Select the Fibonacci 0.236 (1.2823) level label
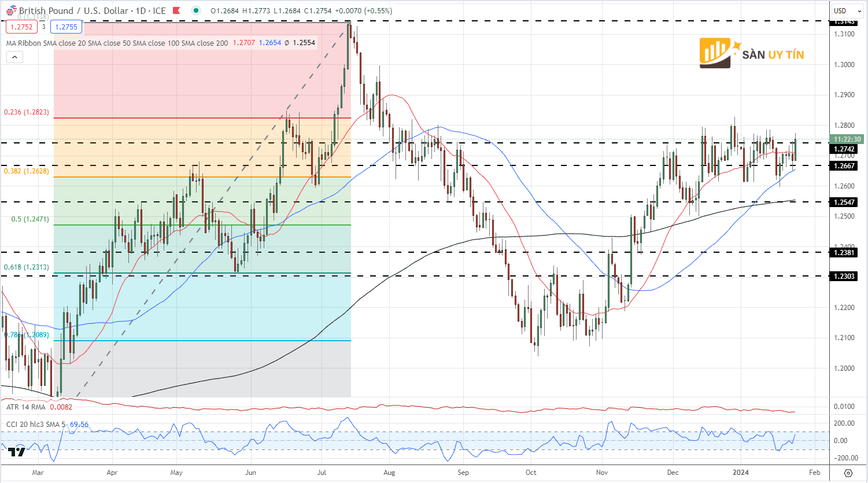The height and width of the screenshot is (483, 868). (x=27, y=112)
